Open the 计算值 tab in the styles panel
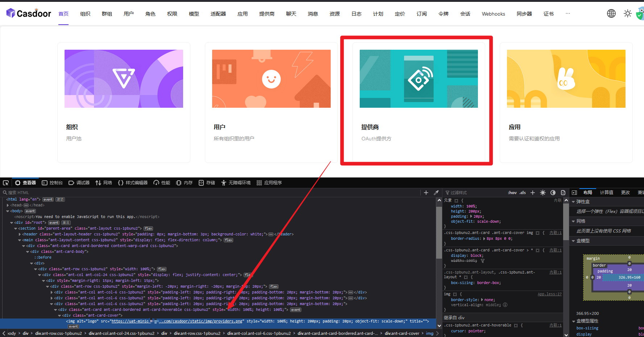The height and width of the screenshot is (337, 644). point(606,192)
